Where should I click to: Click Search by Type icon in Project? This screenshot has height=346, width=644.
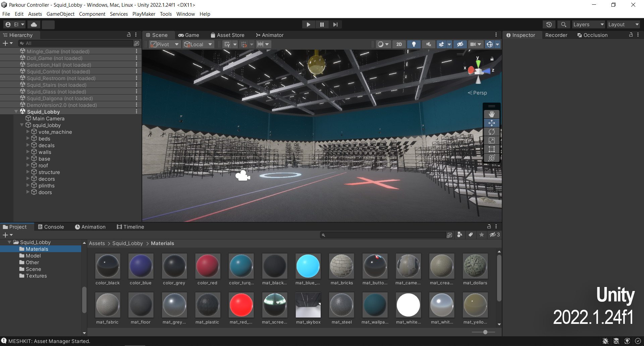click(460, 235)
